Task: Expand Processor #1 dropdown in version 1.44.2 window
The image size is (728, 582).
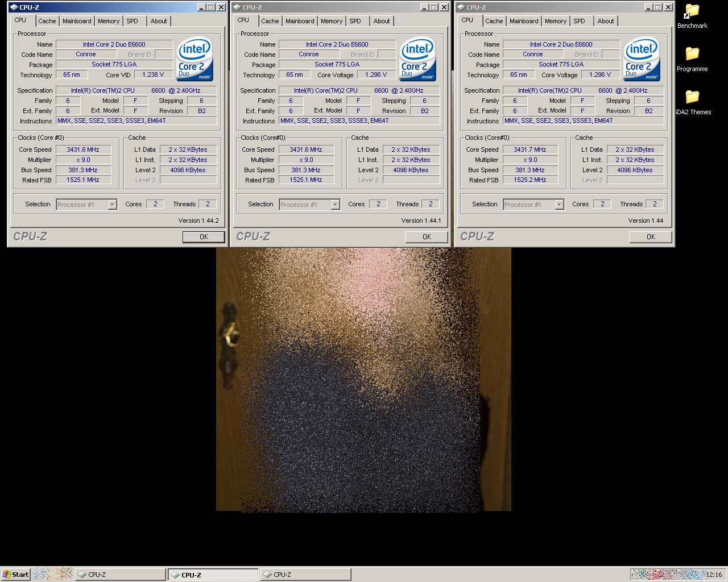Action: [112, 205]
